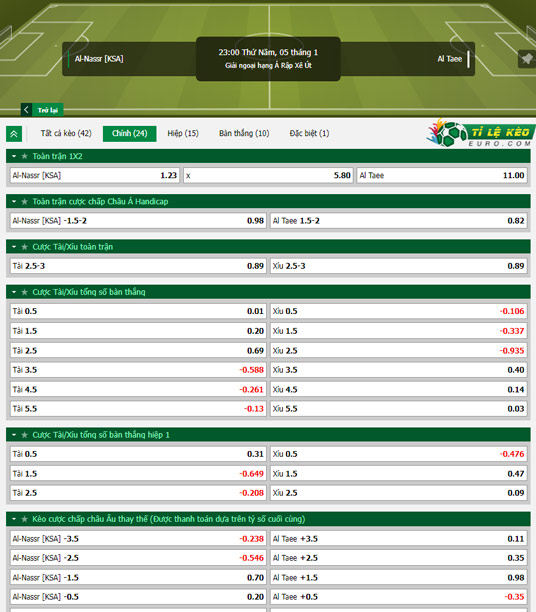The width and height of the screenshot is (536, 612).
Task: Select first-half Xỉu 2.5 at 0.09
Action: coord(399,493)
